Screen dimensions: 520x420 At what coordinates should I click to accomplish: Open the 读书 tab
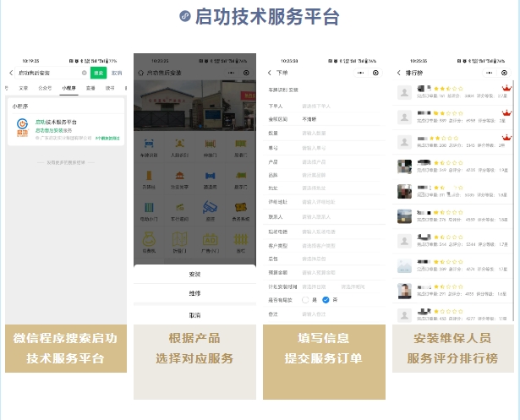click(x=110, y=88)
